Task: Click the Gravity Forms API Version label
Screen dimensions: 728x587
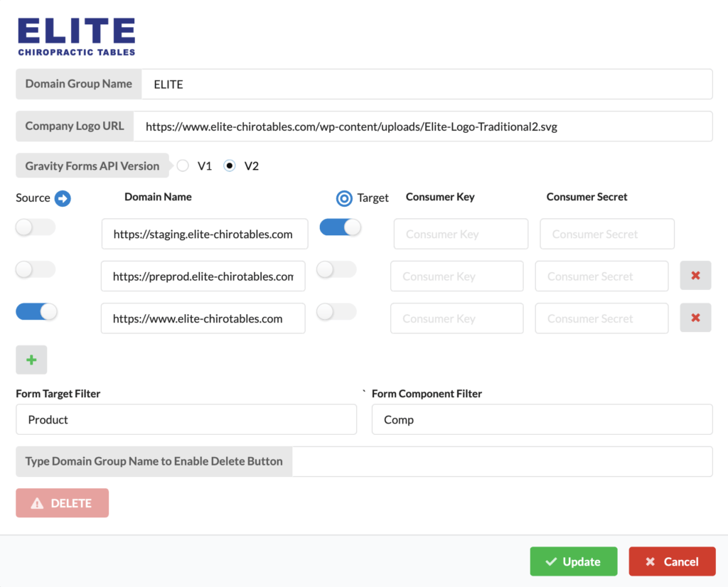Action: coord(92,166)
